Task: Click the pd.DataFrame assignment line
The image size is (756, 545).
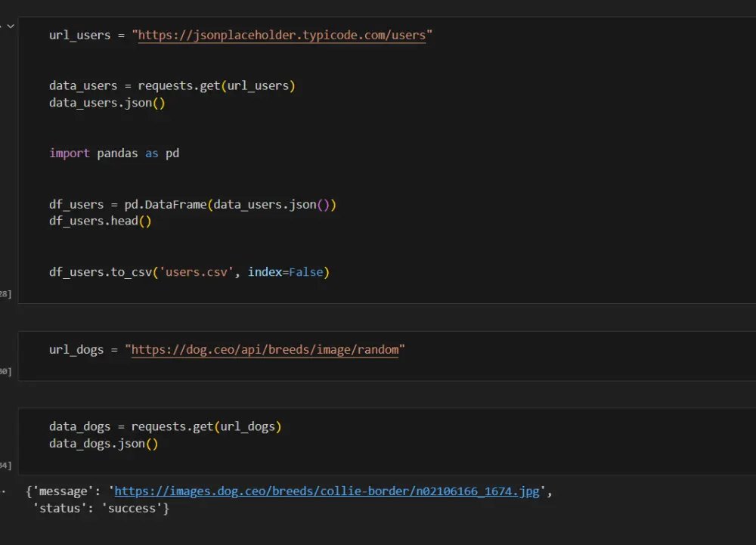Action: pos(192,205)
